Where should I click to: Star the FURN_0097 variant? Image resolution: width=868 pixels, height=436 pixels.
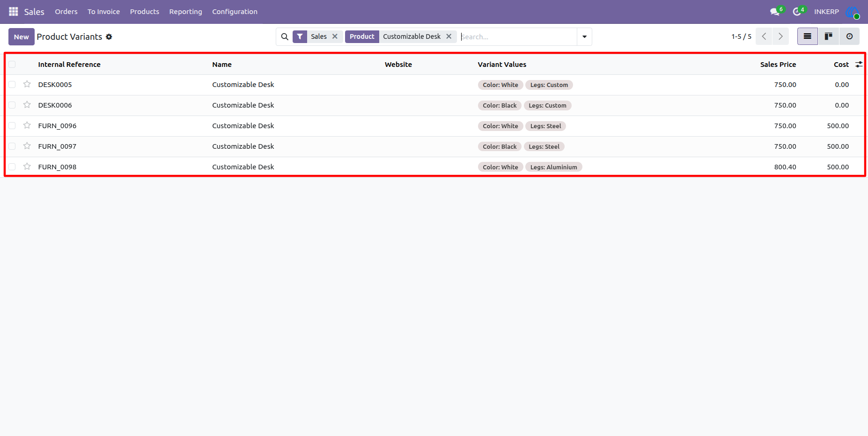click(x=27, y=146)
